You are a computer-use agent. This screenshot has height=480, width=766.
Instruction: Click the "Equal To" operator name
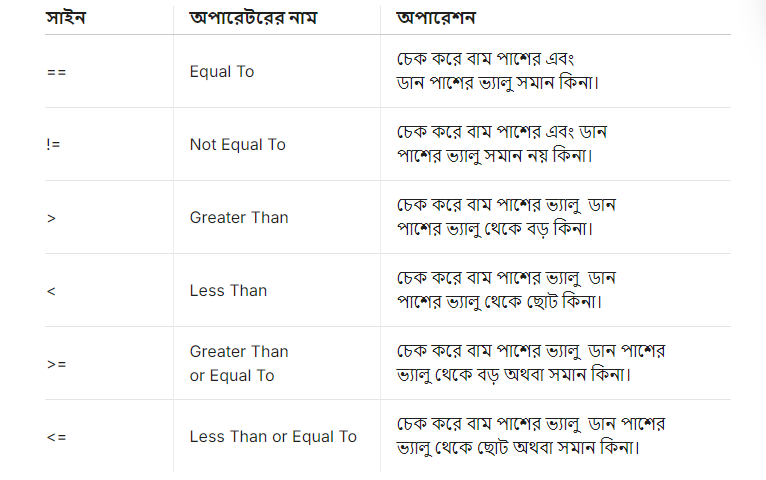222,72
